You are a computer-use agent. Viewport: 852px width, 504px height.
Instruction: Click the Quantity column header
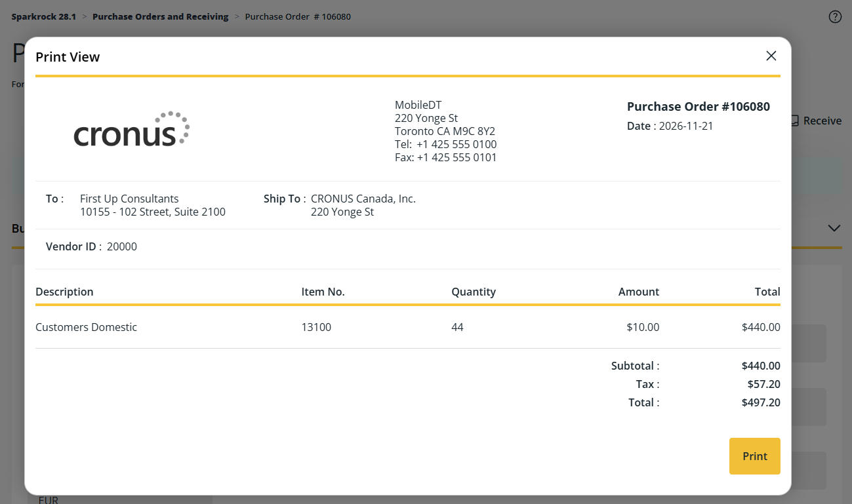[474, 292]
